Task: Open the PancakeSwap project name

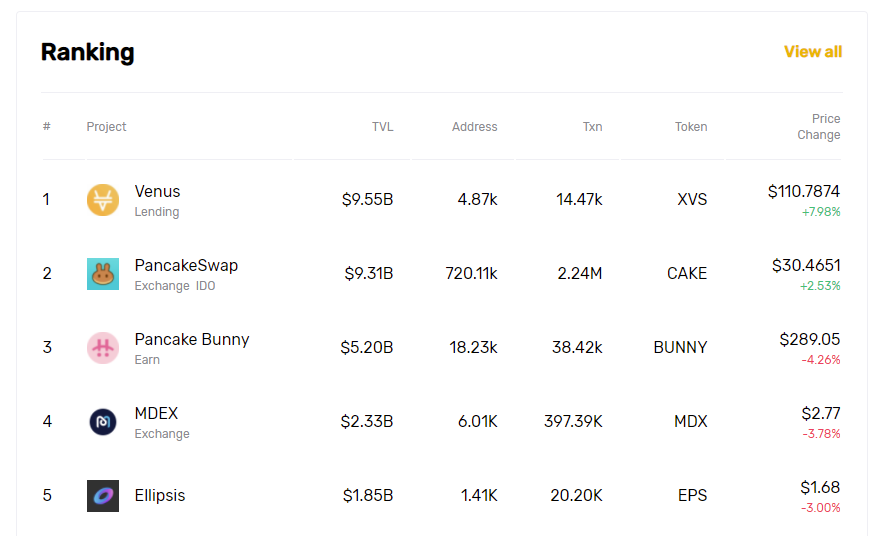Action: (x=186, y=265)
